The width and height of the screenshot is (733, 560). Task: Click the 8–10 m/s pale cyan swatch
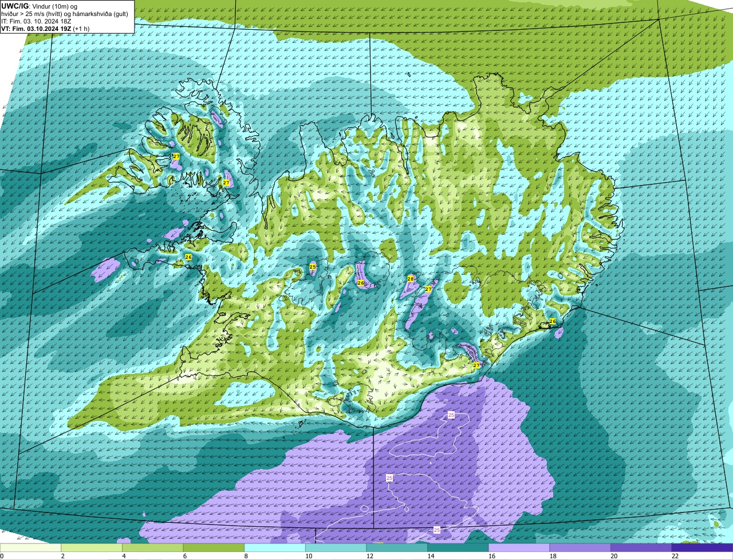(x=275, y=547)
